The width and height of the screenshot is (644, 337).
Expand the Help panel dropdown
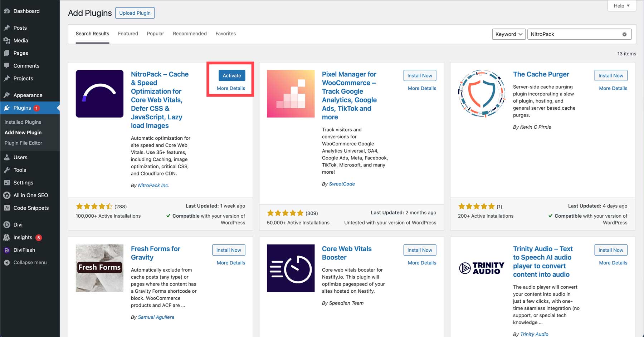point(621,6)
